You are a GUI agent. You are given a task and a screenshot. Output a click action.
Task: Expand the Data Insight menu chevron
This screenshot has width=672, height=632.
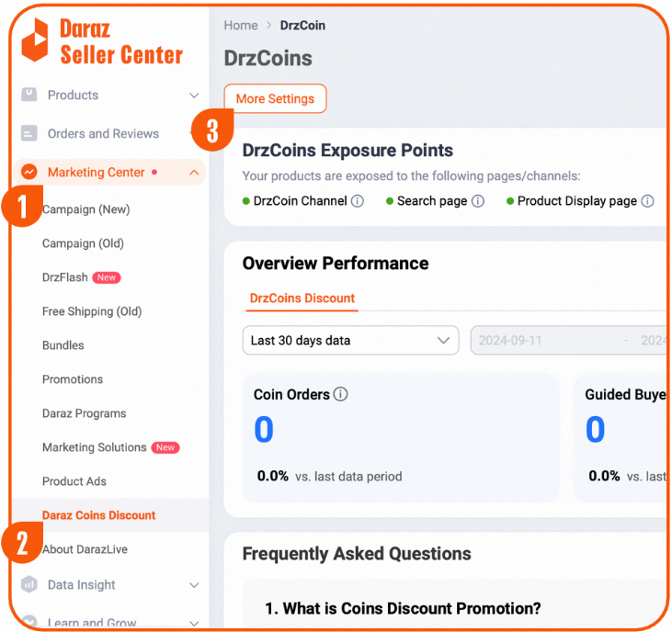click(x=194, y=585)
